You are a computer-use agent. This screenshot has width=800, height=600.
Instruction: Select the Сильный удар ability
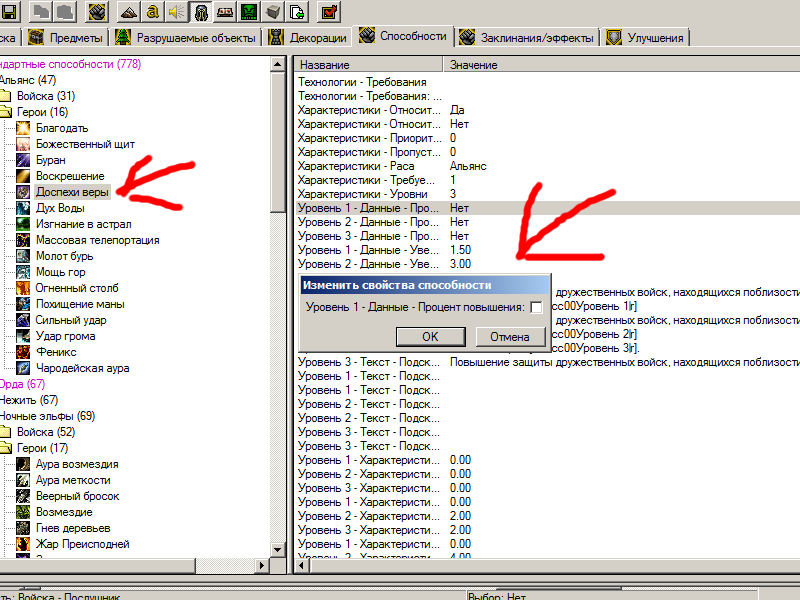tap(71, 320)
